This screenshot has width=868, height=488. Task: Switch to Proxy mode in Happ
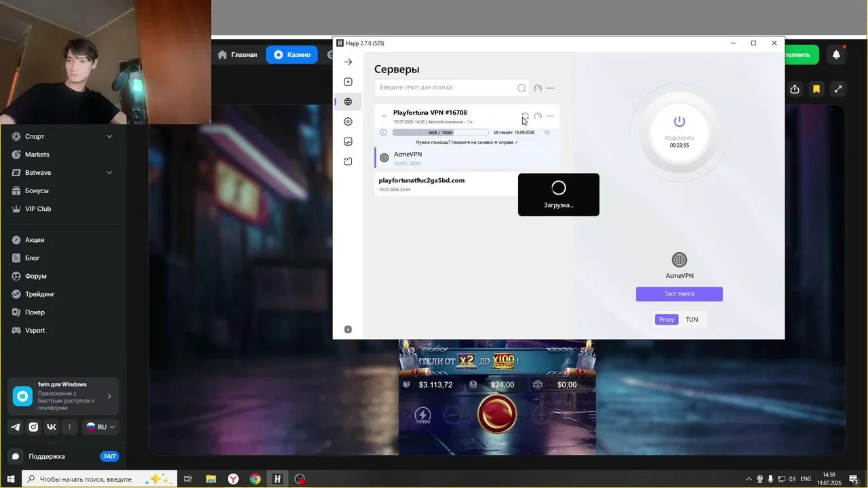(667, 319)
